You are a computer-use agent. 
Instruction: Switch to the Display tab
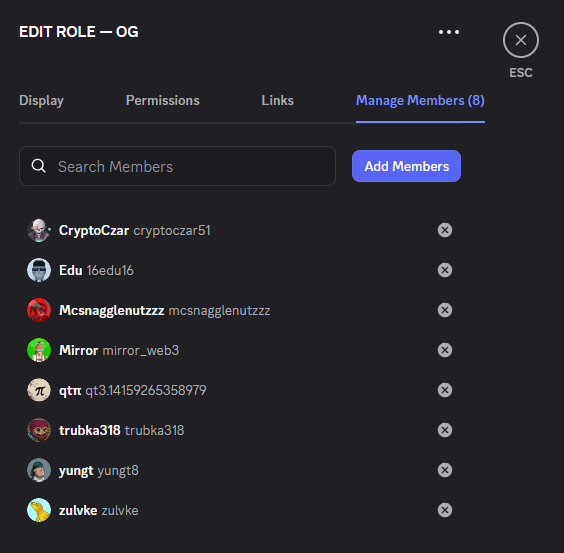(41, 101)
